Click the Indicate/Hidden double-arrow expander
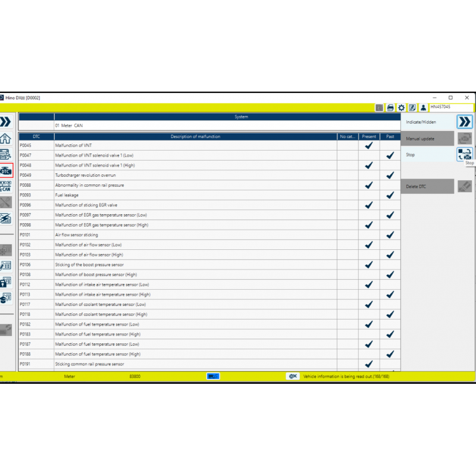 pyautogui.click(x=465, y=121)
